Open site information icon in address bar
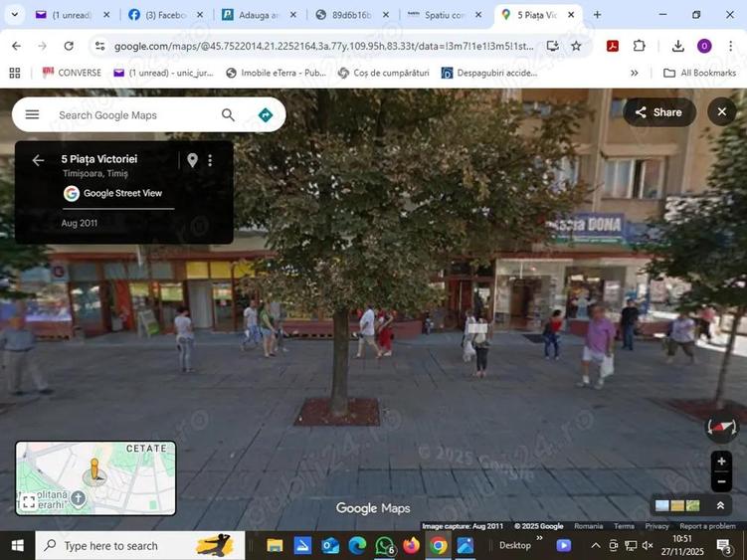 pyautogui.click(x=99, y=46)
